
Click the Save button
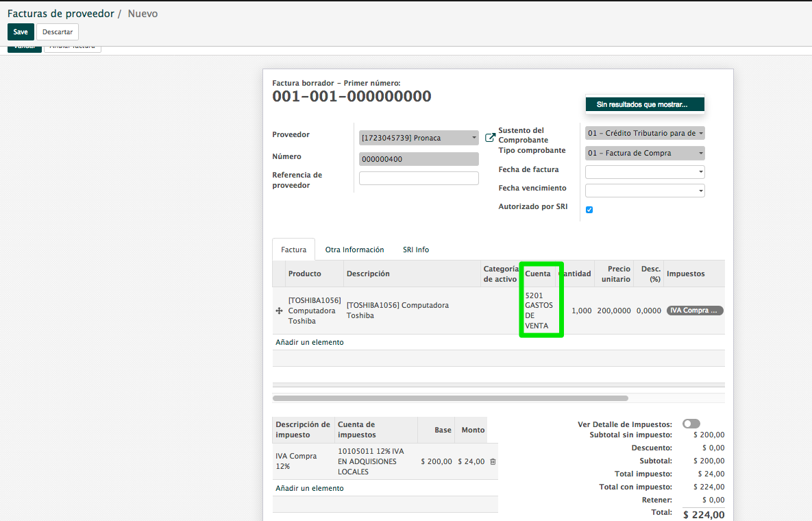[x=21, y=32]
